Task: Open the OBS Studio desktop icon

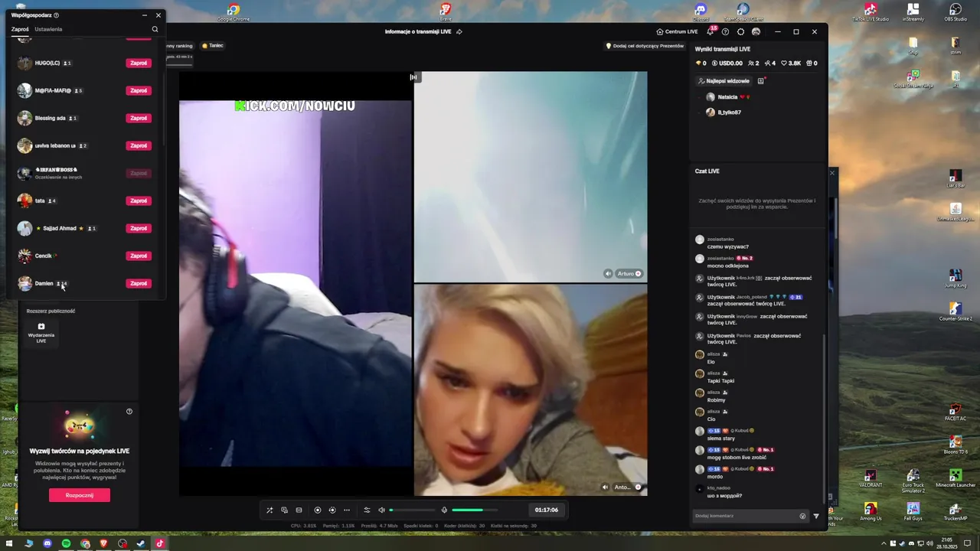Action: pos(955,11)
